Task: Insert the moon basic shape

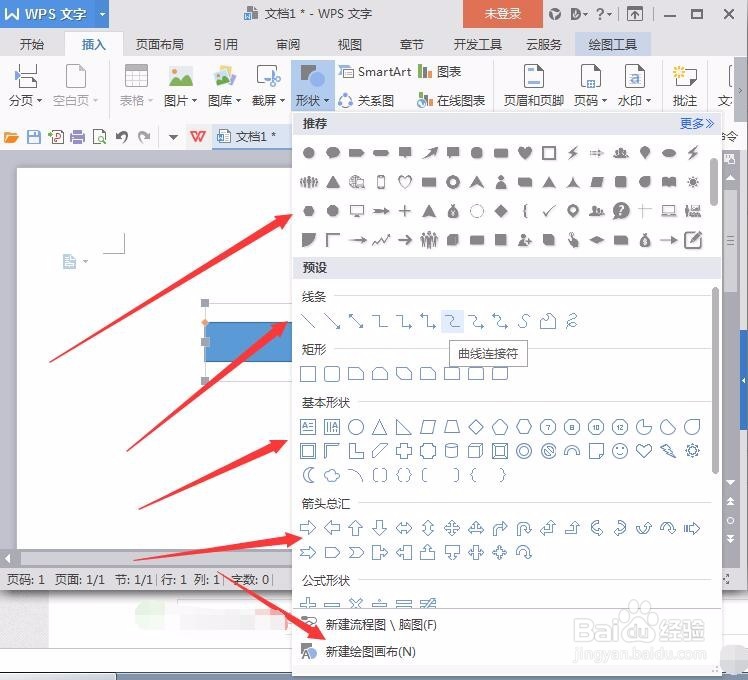Action: 309,475
